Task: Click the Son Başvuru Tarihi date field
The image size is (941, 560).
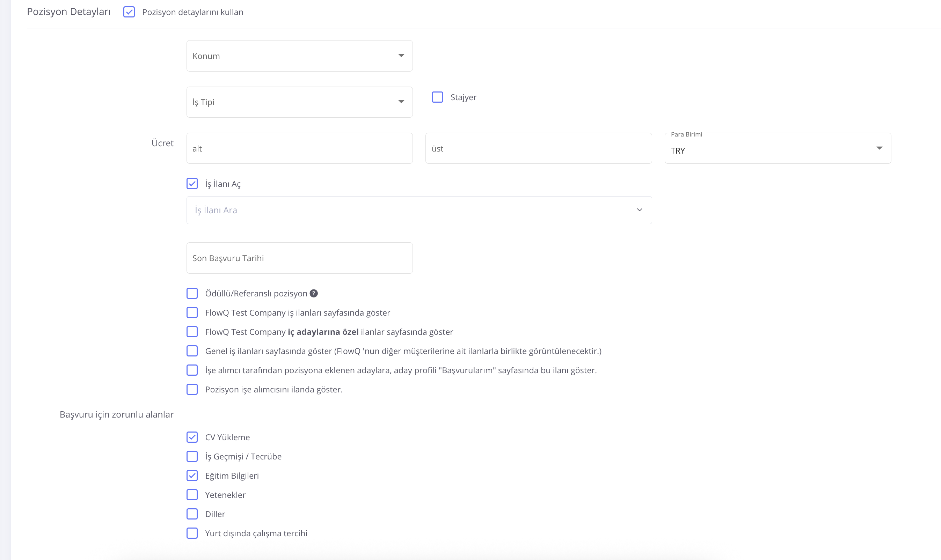Action: pos(299,258)
